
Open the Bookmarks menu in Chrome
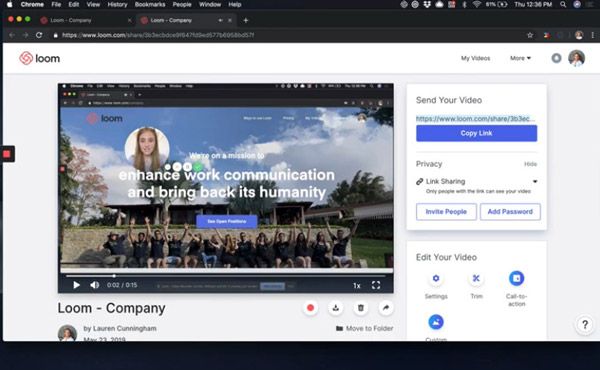[x=150, y=5]
